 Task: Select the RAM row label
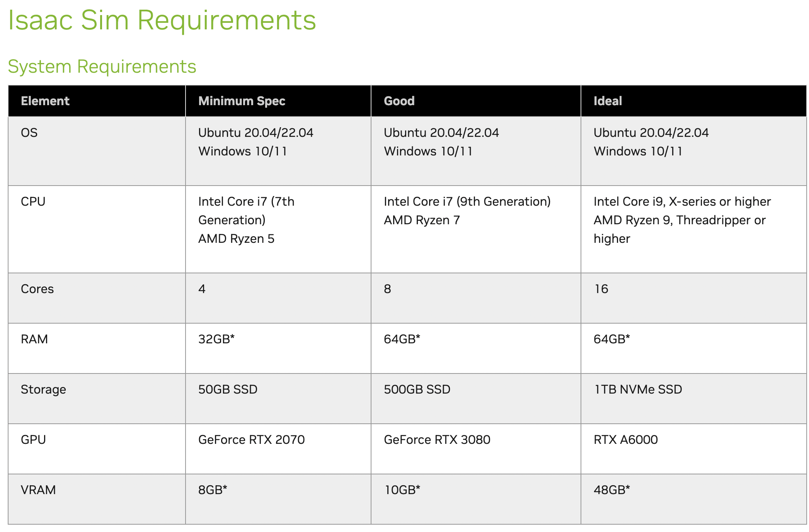[x=34, y=339]
